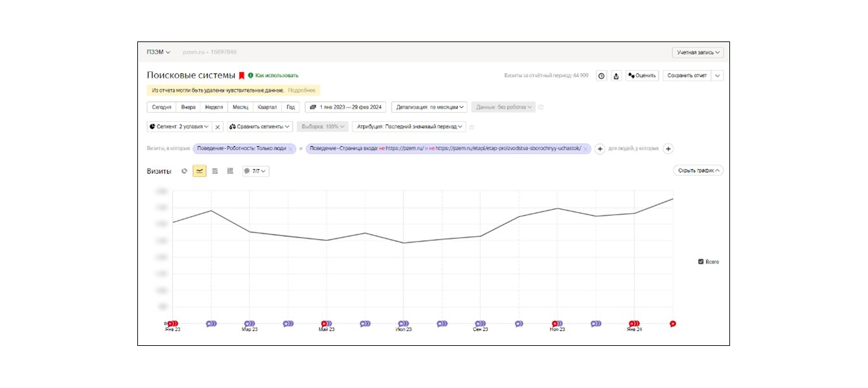The image size is (868, 388).
Task: Switch to column chart view
Action: coord(230,171)
